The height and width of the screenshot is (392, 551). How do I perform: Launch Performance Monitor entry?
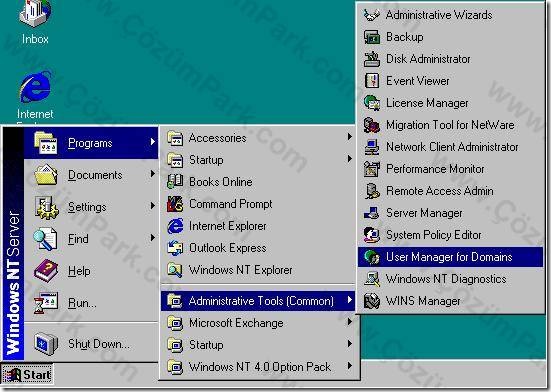coord(450,169)
